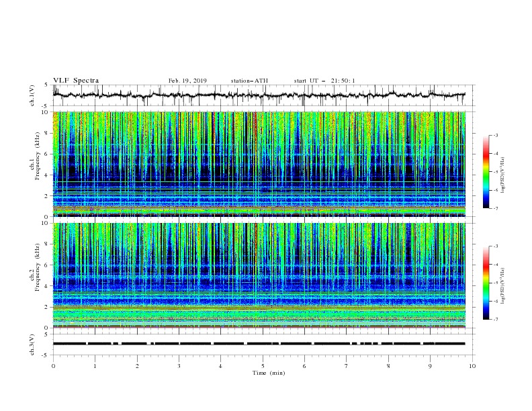The height and width of the screenshot is (411, 532).
Task: Click the 'ch.3(V)' axis label
Action: point(32,345)
